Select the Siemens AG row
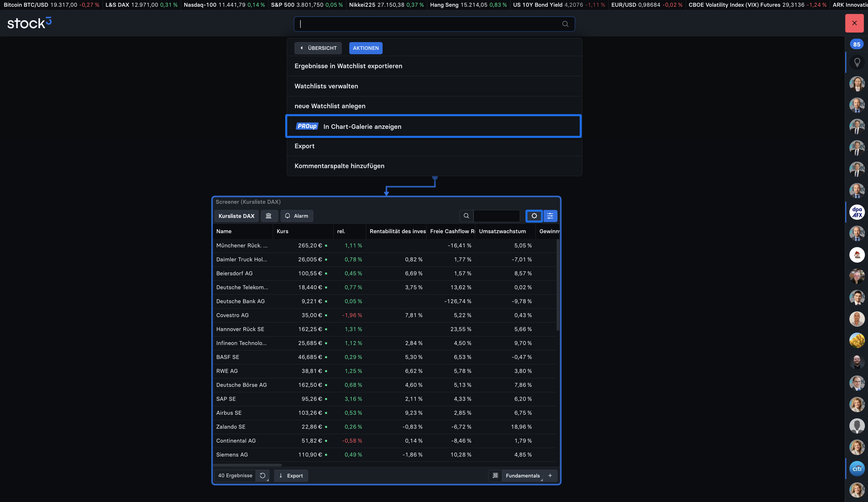868x502 pixels. coord(385,455)
